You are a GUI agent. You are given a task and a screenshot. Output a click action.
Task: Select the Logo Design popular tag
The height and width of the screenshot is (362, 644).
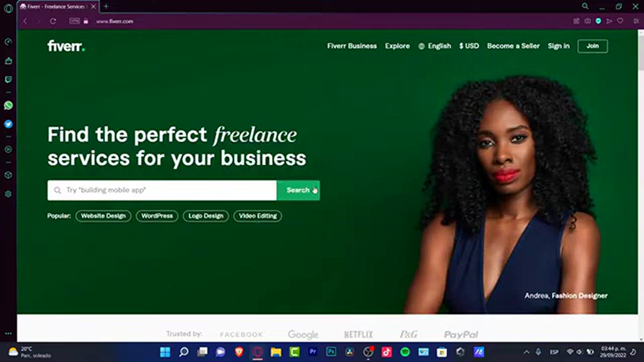(x=206, y=216)
